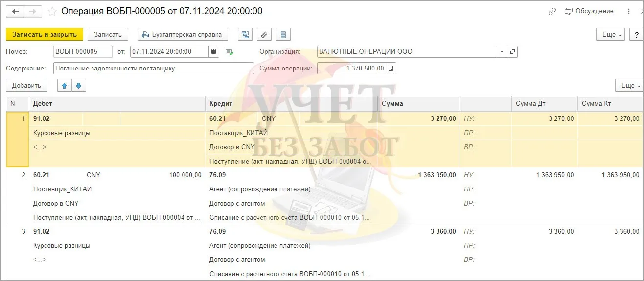
Task: Expand the Организация dropdown list
Action: click(502, 51)
